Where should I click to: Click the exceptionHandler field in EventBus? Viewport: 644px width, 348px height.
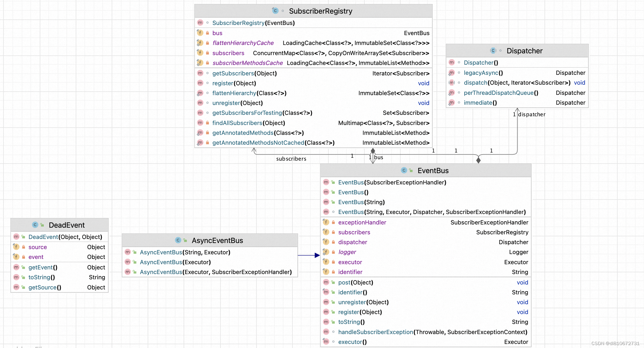coord(362,222)
